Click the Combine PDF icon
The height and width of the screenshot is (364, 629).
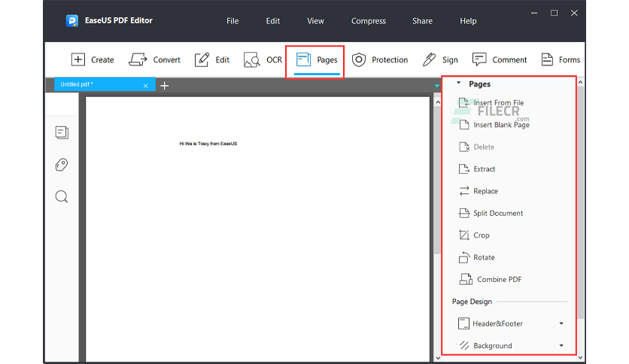466,279
